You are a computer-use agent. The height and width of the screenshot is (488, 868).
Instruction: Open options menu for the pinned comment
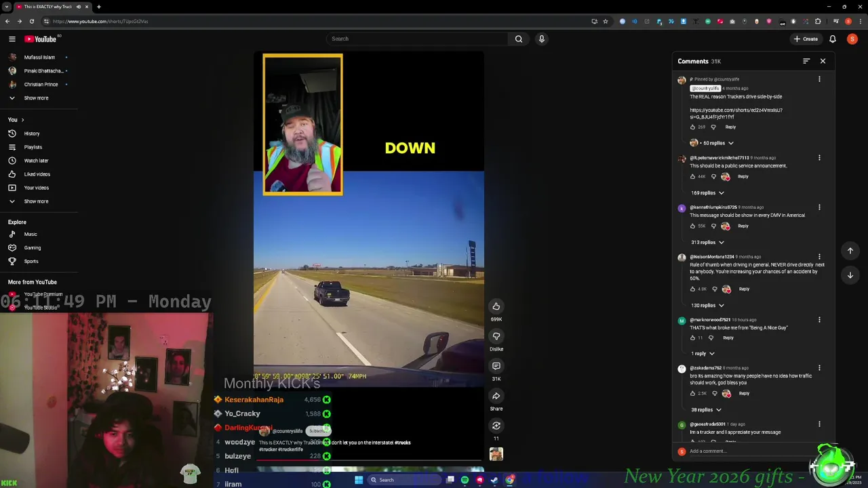pos(819,79)
